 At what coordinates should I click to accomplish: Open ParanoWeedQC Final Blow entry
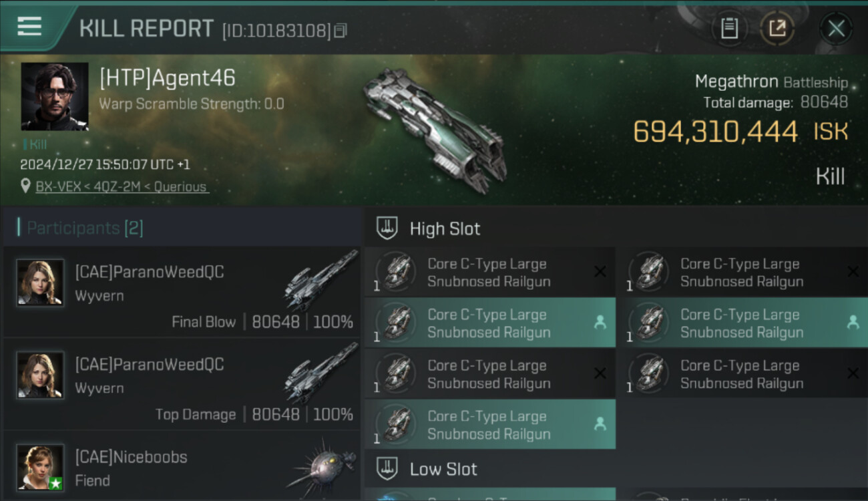tap(182, 292)
